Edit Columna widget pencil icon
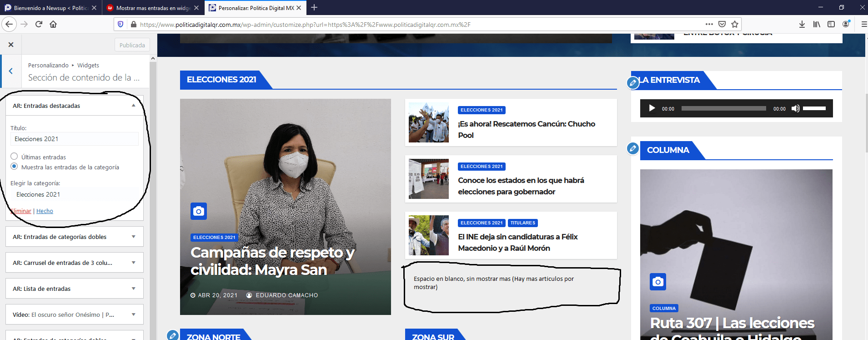 [633, 148]
